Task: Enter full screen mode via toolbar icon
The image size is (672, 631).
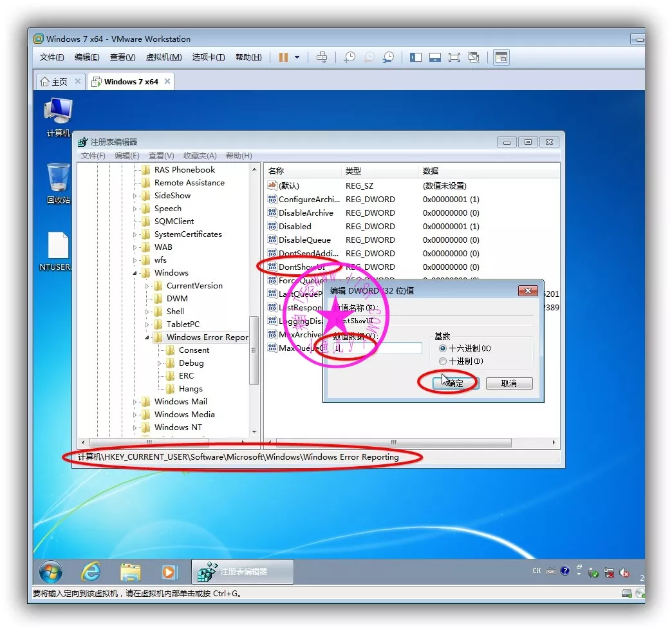Action: tap(454, 57)
